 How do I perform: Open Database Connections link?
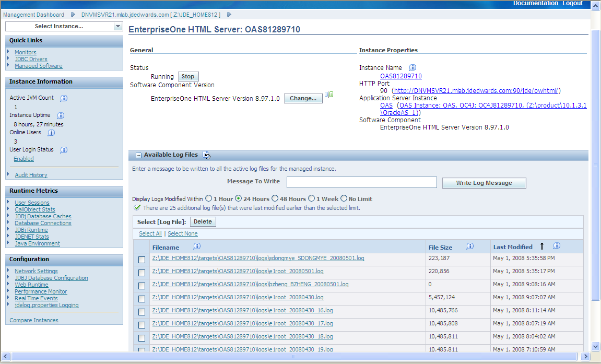[43, 223]
